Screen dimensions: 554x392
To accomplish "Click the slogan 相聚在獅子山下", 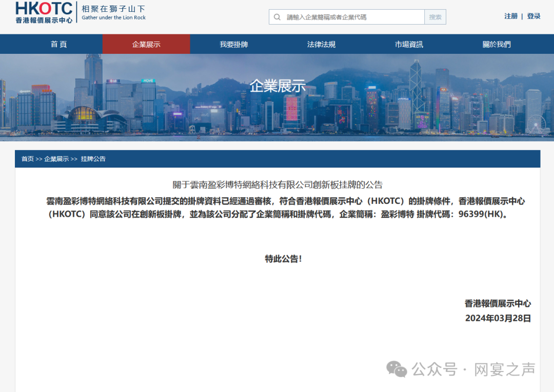I will [113, 9].
